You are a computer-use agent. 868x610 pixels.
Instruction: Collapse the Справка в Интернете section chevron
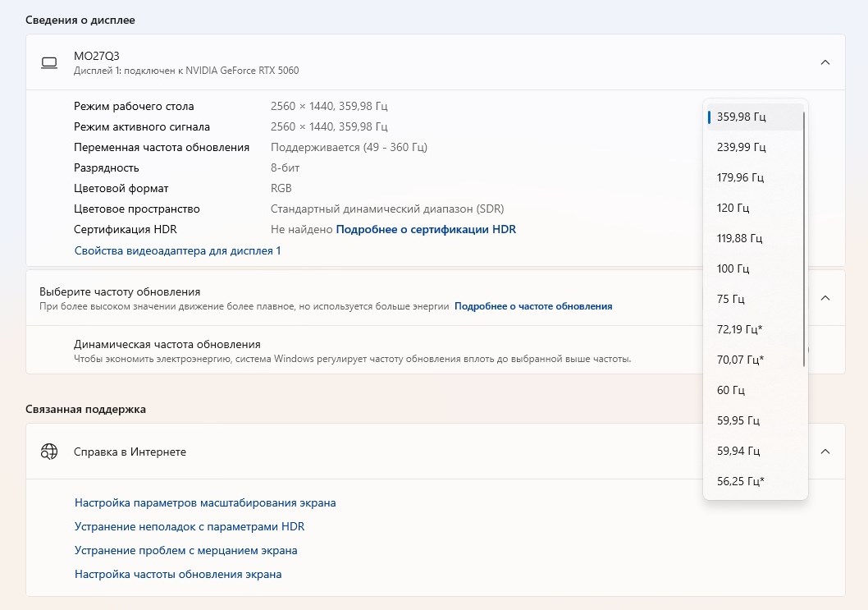[825, 452]
